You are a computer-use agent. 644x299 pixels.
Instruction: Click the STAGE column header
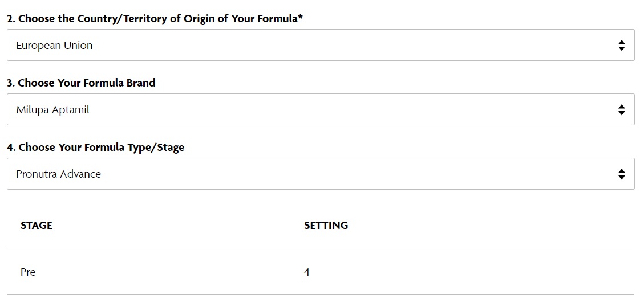tap(37, 225)
